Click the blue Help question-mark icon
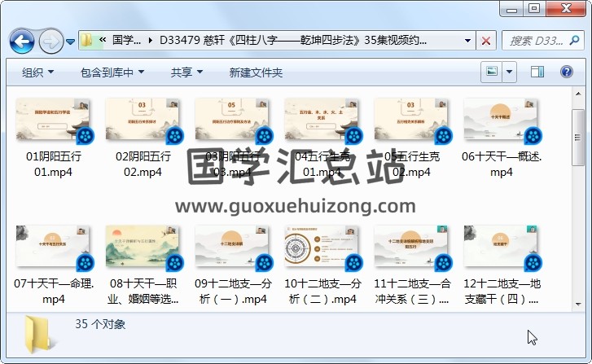 click(x=566, y=72)
